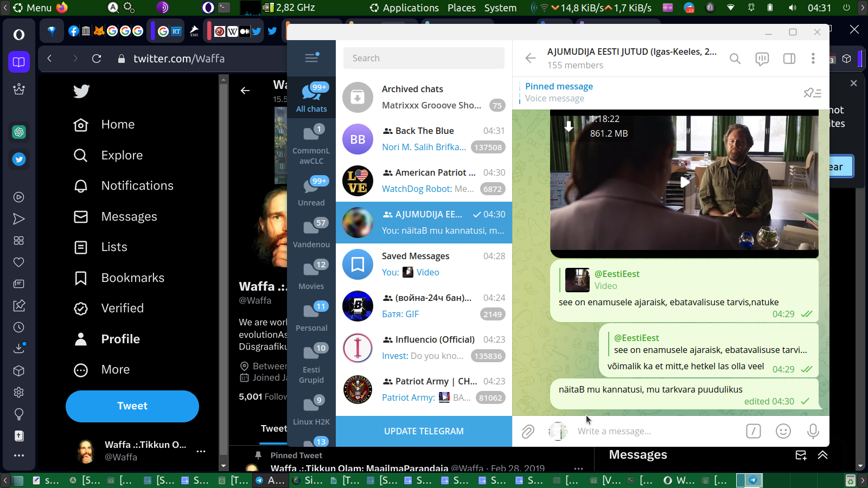Open Opera sidebar history clock

point(19,327)
